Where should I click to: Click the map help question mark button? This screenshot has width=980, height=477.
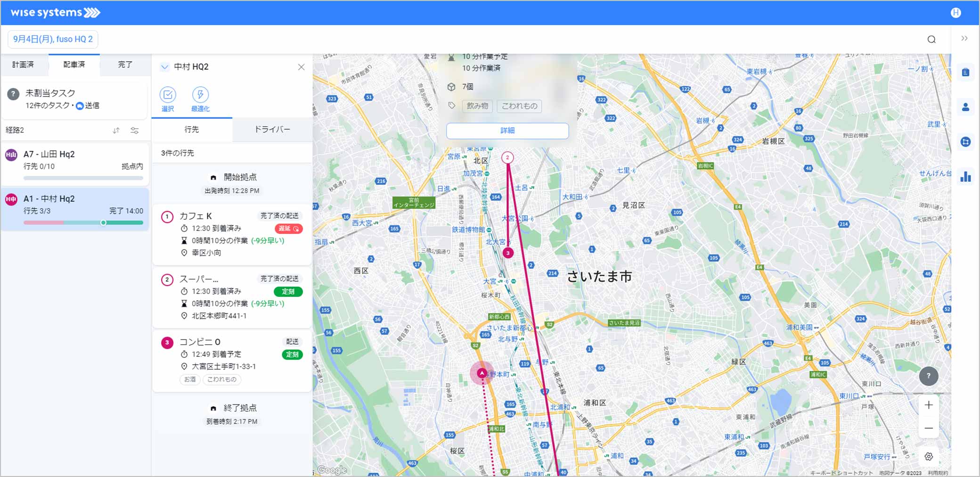tap(928, 376)
